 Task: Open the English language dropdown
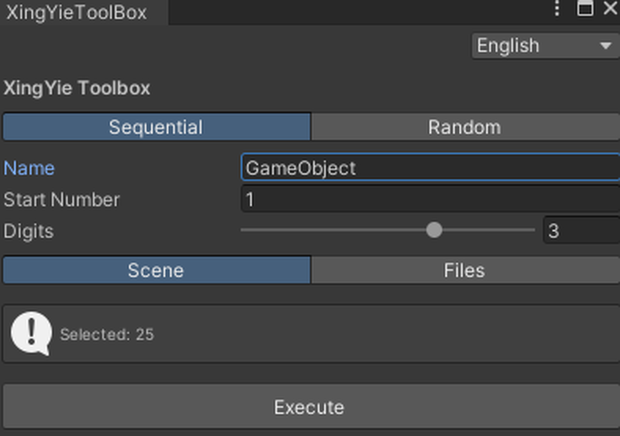tap(546, 46)
